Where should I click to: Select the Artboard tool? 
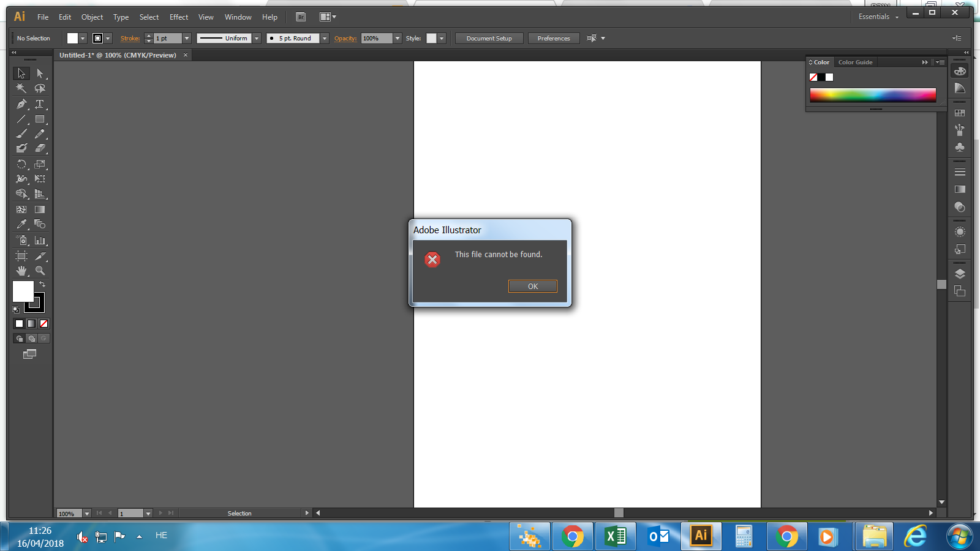pyautogui.click(x=21, y=256)
